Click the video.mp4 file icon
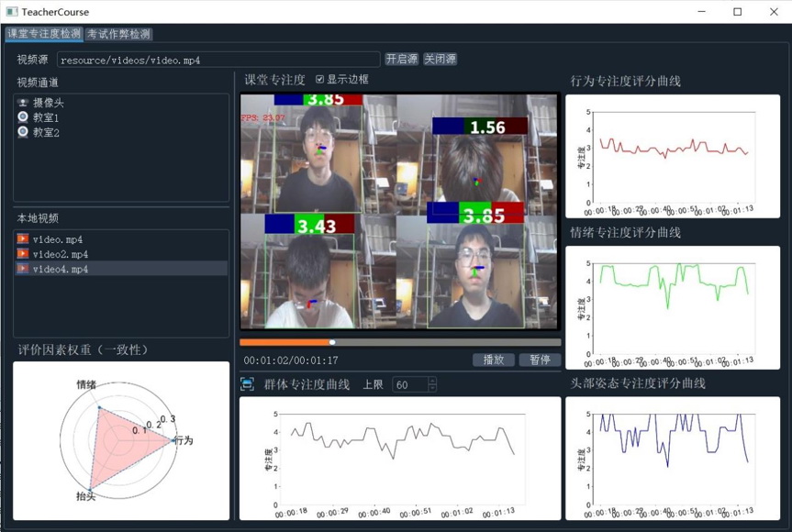Viewport: 792px width, 532px height. [23, 239]
